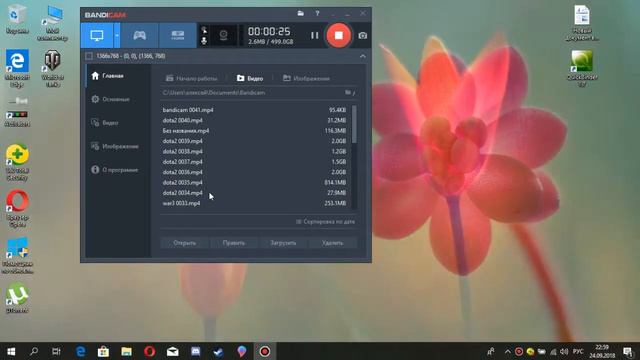Open Bandicam help question mark
Viewport: 640px width, 360px height.
click(x=317, y=13)
